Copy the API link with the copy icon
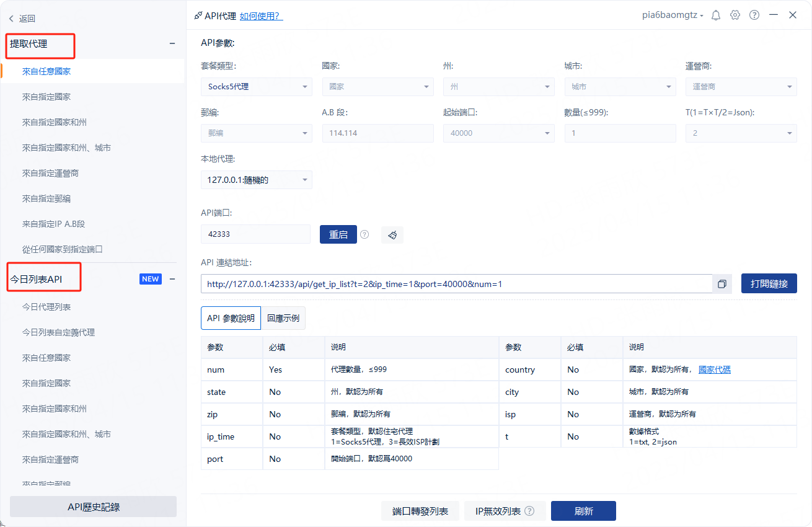 tap(722, 284)
